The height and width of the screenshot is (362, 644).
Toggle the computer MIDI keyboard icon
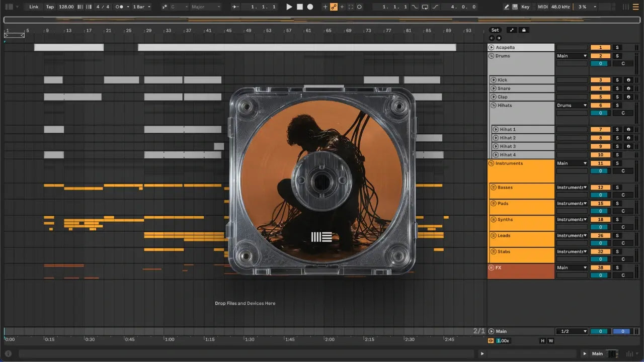coord(515,7)
